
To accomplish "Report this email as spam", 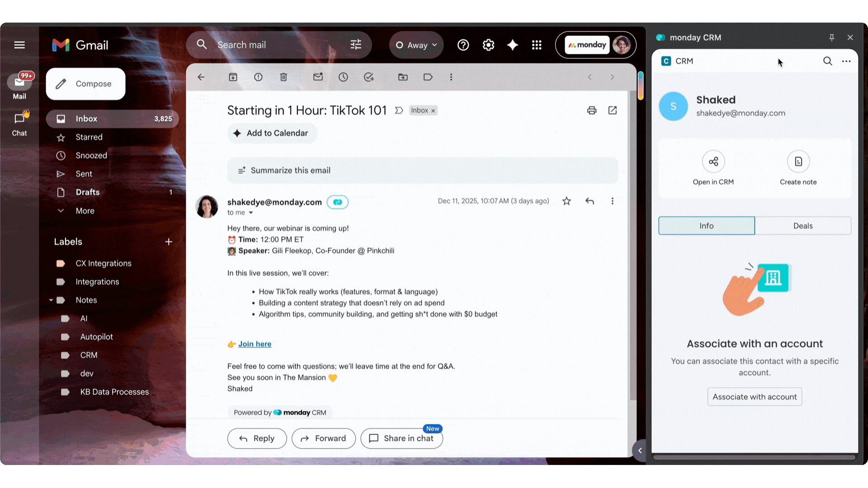I will 258,77.
